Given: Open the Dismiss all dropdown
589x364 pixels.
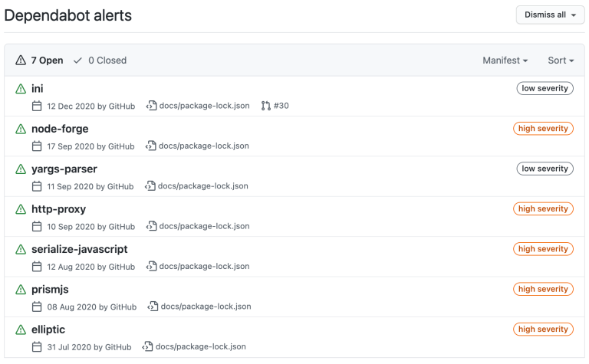Looking at the screenshot, I should tap(550, 15).
